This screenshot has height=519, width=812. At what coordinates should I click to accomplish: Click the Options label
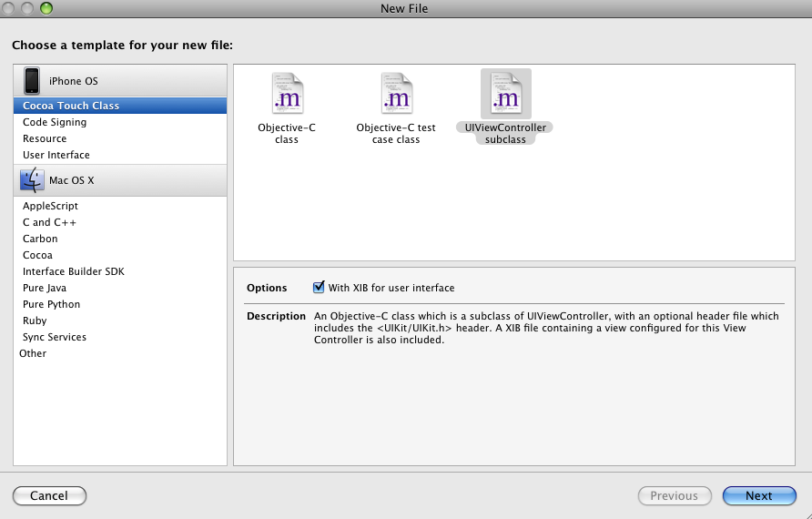point(267,288)
